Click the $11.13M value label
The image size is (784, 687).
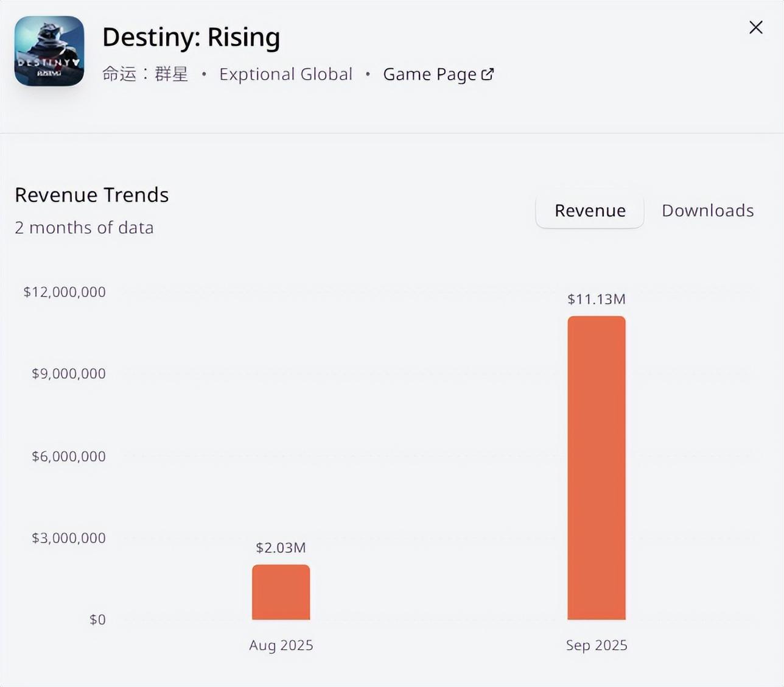596,299
